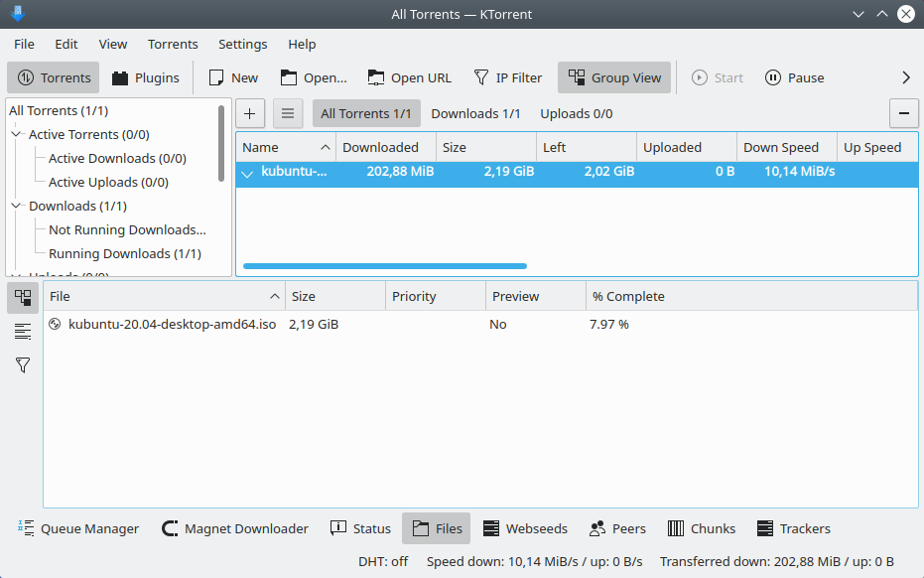Show the Status panel tab
Screen dimensions: 924x578
tap(360, 528)
